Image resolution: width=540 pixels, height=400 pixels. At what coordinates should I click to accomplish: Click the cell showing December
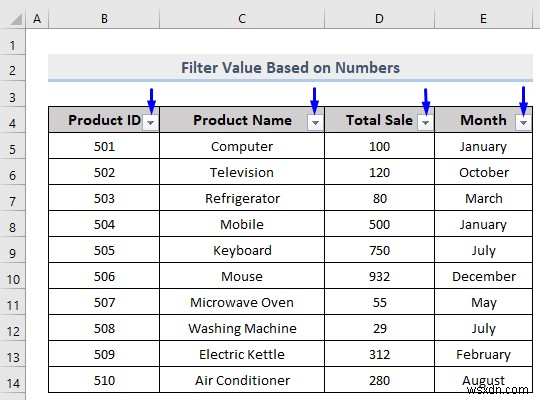484,276
